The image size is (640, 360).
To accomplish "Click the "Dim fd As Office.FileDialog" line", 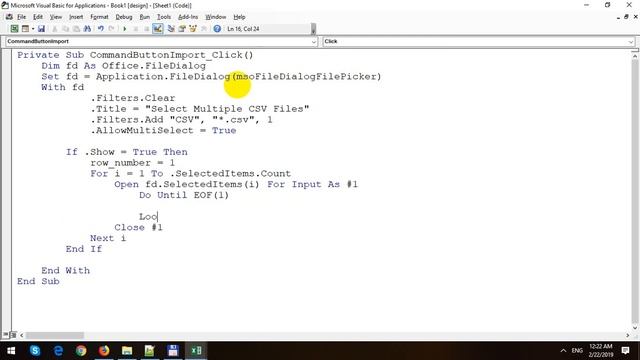I will point(123,66).
